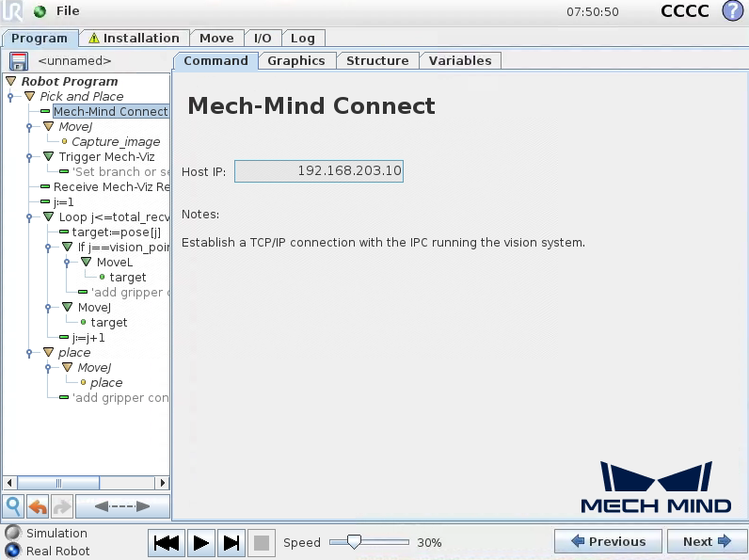
Task: Collapse the first MoveJ node
Action: 48,126
